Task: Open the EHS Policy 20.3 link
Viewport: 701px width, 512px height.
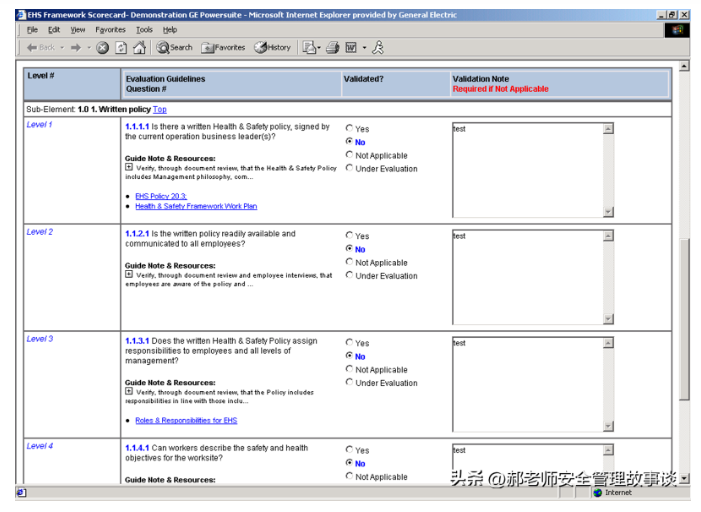Action: click(x=161, y=196)
